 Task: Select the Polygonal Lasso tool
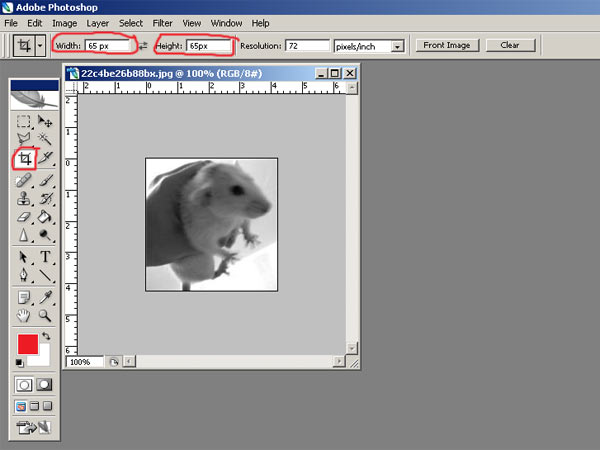tap(23, 139)
